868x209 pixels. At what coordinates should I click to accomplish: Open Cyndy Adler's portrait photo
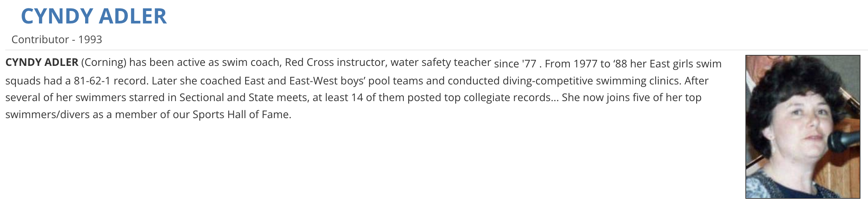click(x=802, y=126)
